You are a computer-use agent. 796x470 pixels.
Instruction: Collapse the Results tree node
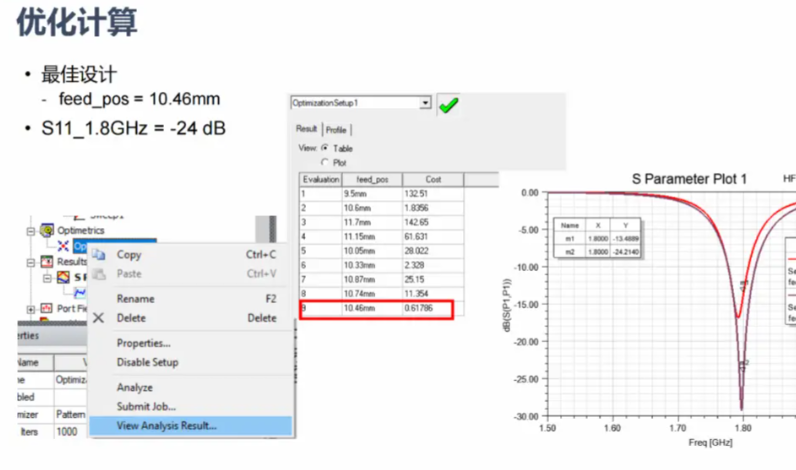31,261
